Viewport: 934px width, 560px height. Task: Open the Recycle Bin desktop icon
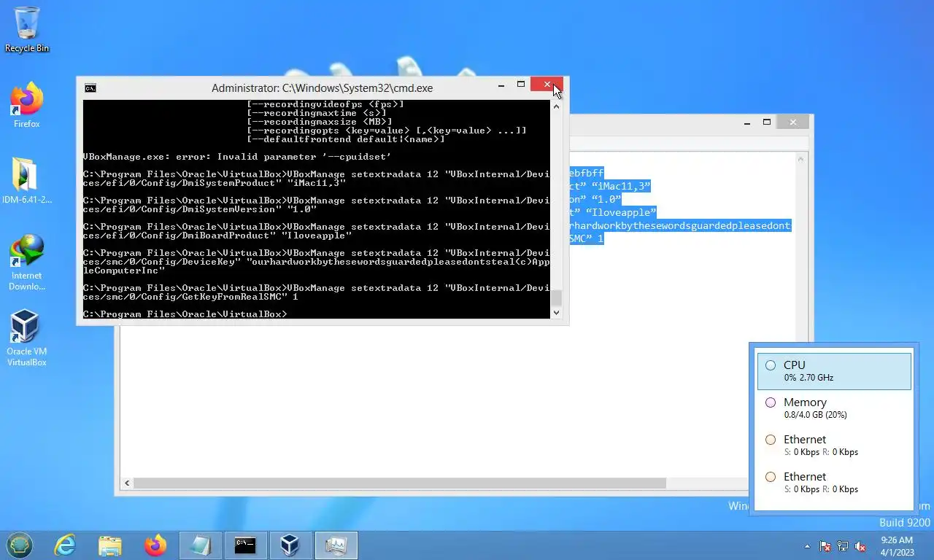pos(27,29)
